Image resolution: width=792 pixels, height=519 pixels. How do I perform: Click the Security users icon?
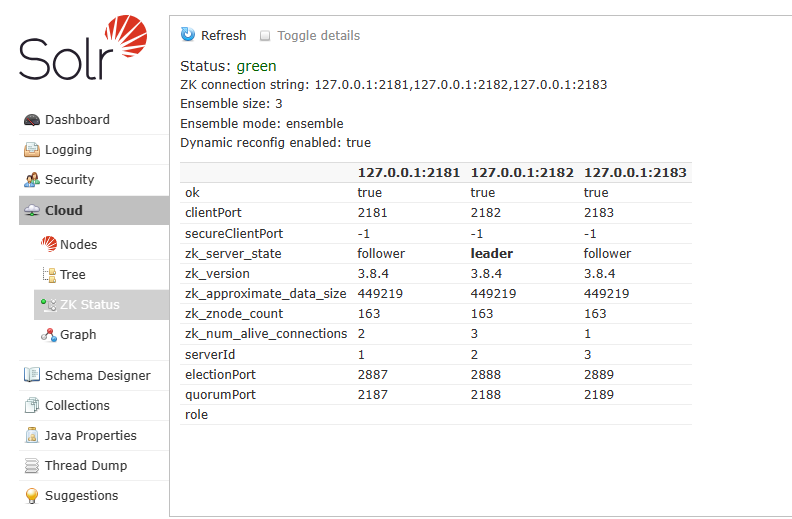[32, 180]
